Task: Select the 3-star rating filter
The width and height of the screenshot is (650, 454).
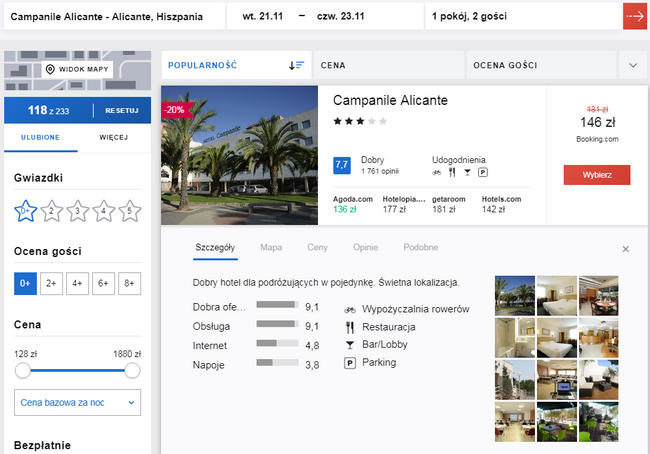Action: click(x=78, y=211)
